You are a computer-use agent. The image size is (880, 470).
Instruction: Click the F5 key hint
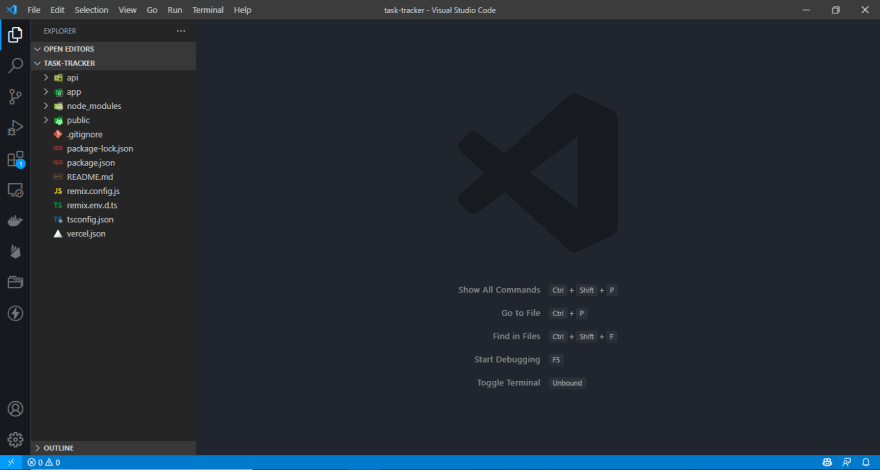[556, 359]
